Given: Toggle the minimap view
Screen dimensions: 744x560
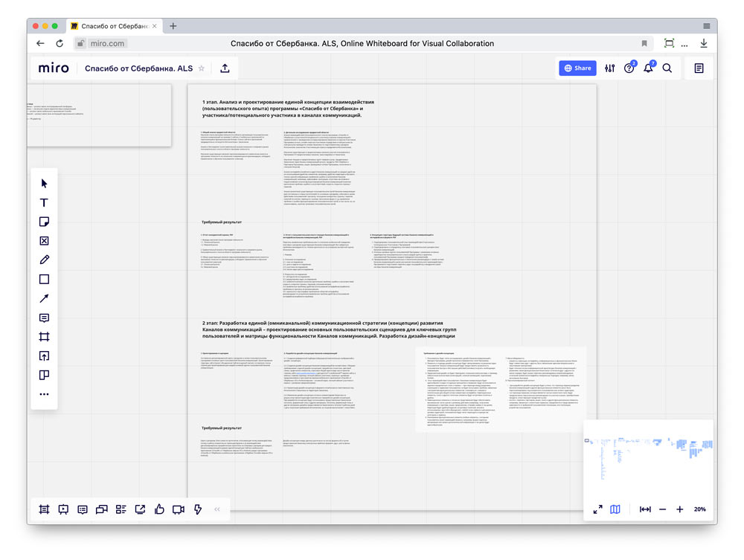Looking at the screenshot, I should pyautogui.click(x=615, y=509).
